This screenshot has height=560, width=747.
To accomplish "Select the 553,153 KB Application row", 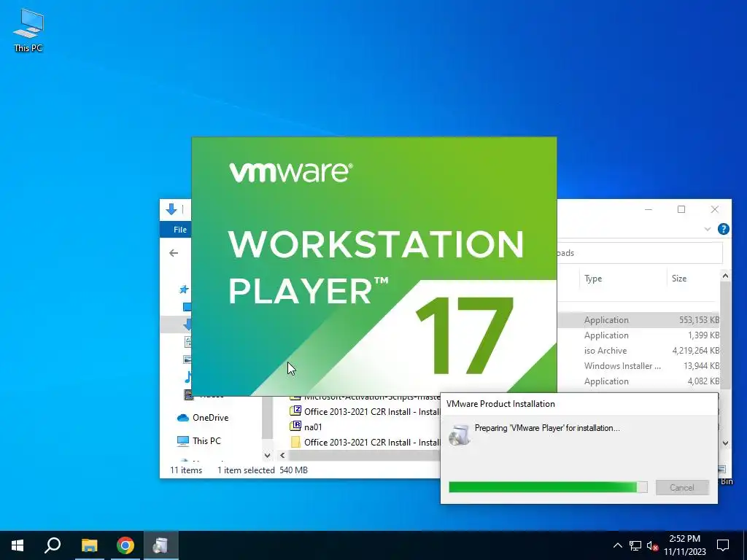I will click(638, 320).
